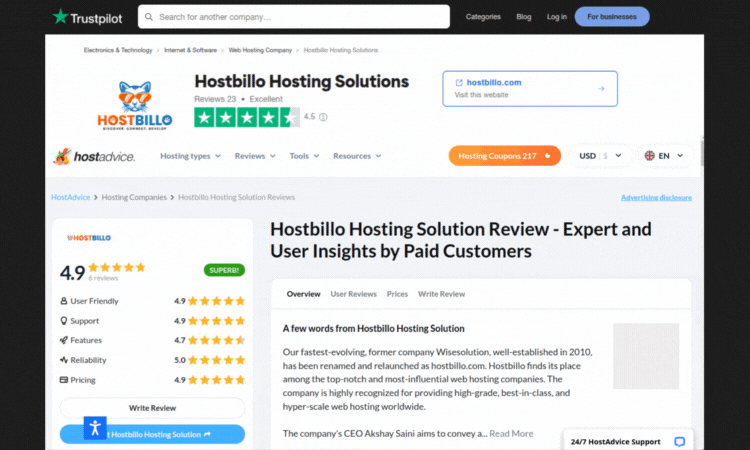Go to Internet & Software breadcrumb
The height and width of the screenshot is (450, 750).
coord(190,50)
